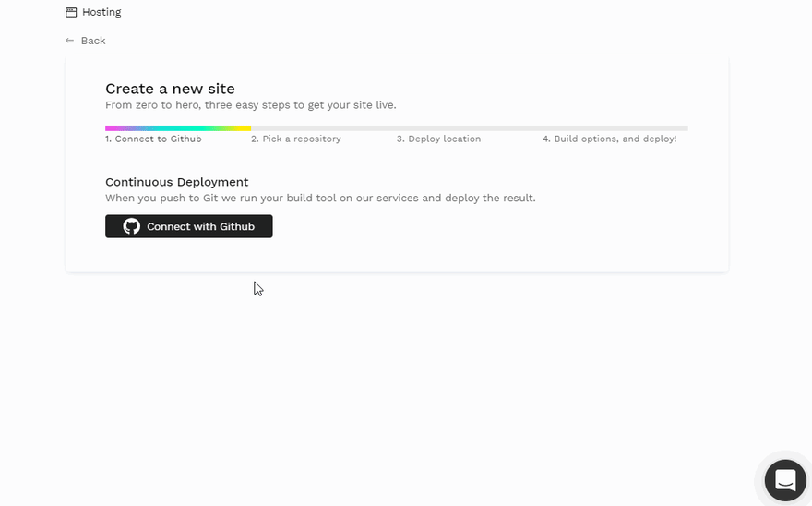
Task: Click the Github logo on the connect button
Action: point(132,226)
